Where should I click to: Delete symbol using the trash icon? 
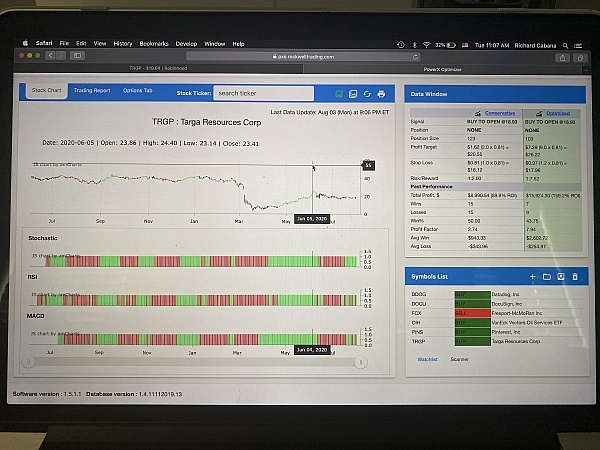point(574,276)
